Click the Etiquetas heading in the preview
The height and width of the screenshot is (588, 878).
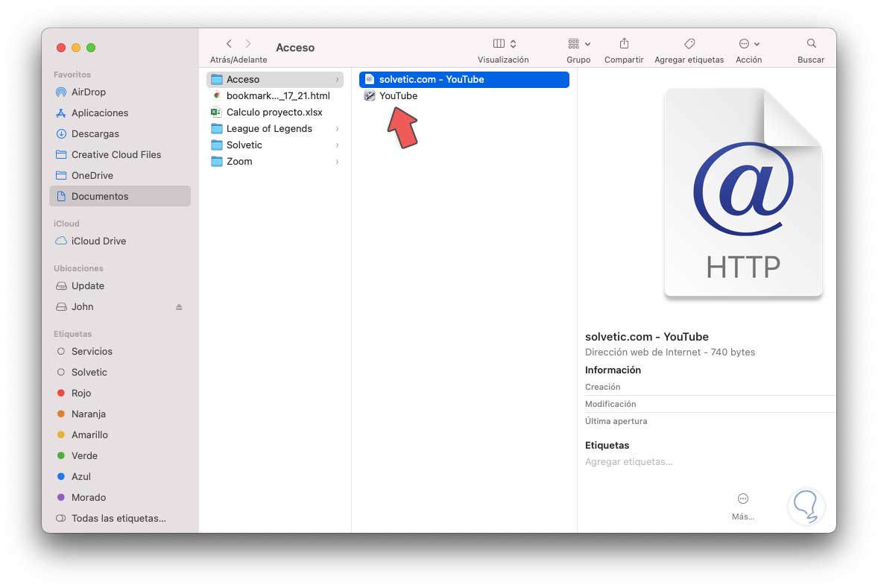coord(607,445)
